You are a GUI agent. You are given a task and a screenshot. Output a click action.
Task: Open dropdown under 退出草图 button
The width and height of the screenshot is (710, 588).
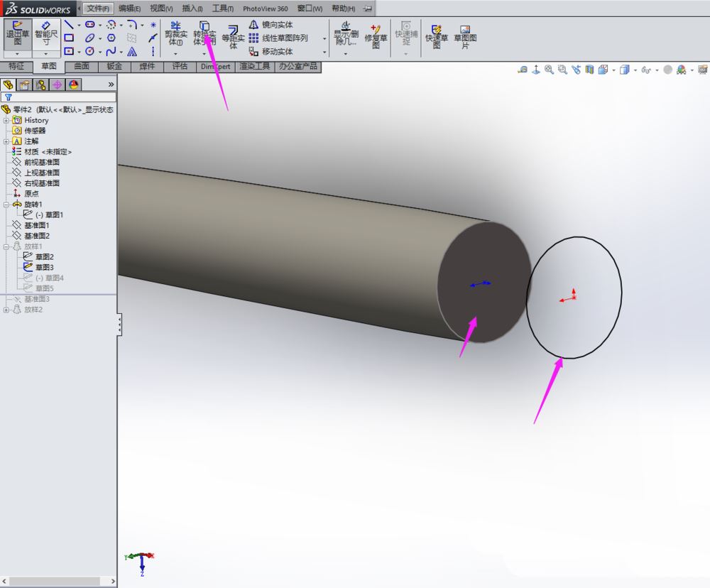[18, 54]
